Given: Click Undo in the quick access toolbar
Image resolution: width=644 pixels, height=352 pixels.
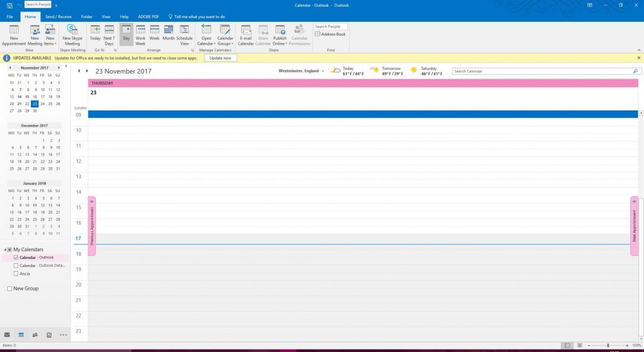Looking at the screenshot, I should [x=19, y=5].
